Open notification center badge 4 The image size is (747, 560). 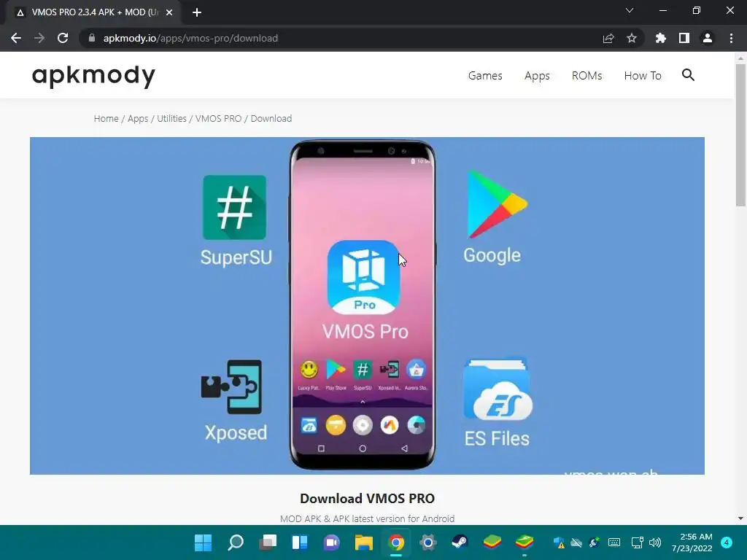pos(727,542)
